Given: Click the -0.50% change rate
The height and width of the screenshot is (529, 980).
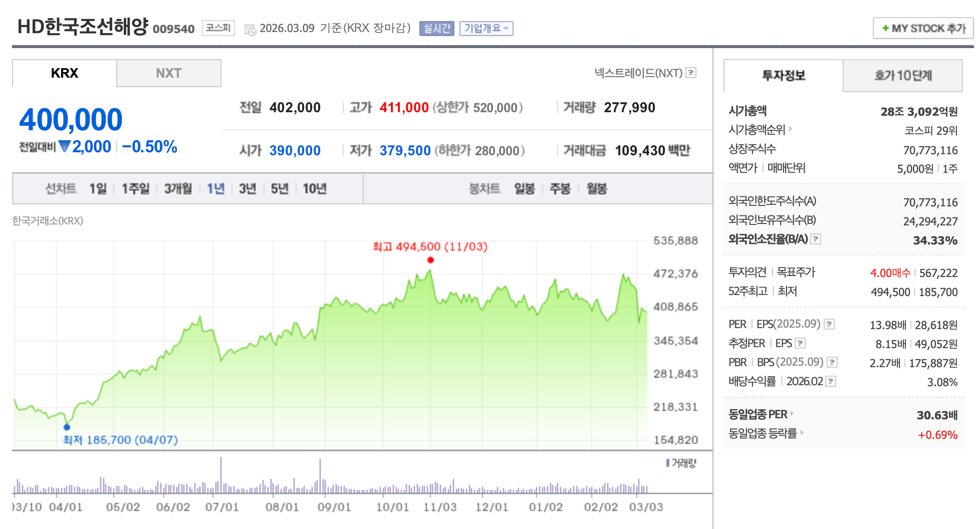Looking at the screenshot, I should [x=149, y=147].
